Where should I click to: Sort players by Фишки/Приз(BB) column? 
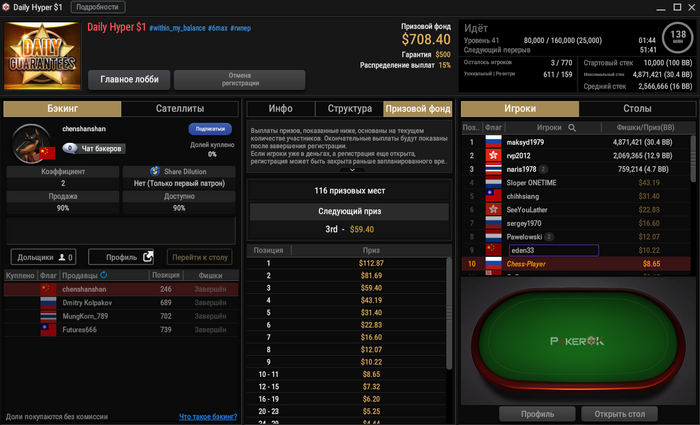pyautogui.click(x=645, y=128)
